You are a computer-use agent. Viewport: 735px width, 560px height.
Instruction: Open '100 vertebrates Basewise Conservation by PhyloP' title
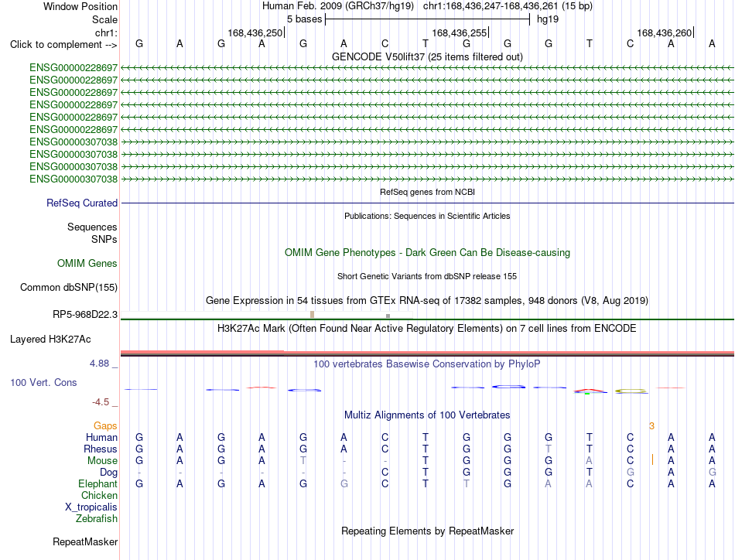(427, 364)
